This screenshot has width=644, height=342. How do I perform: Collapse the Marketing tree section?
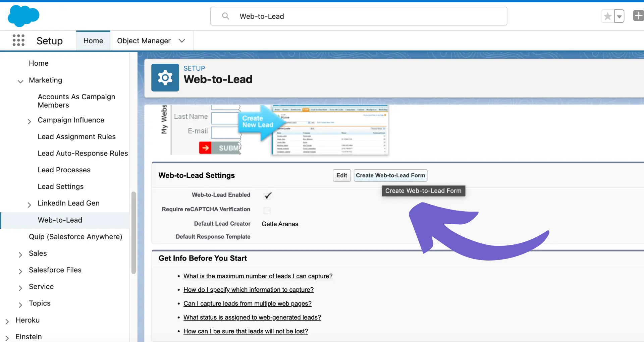coord(20,81)
